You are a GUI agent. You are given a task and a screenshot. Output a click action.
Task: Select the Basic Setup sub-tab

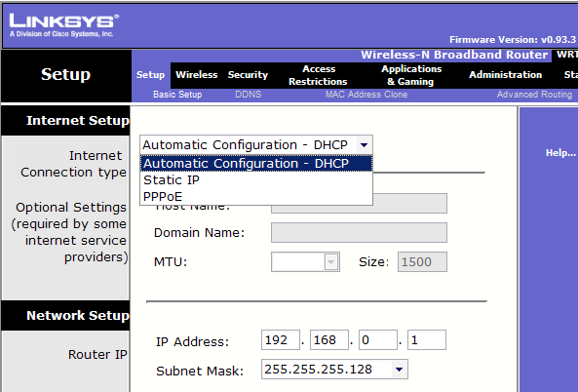(177, 95)
